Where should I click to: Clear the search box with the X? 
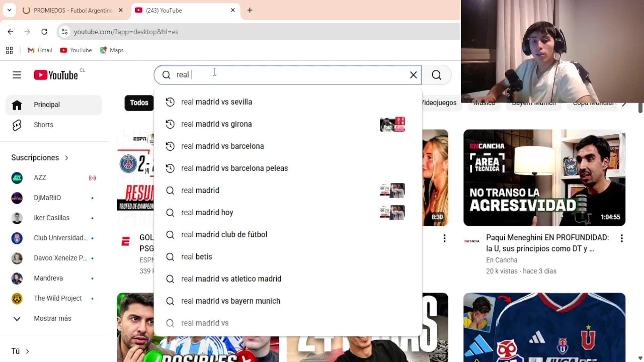[413, 75]
